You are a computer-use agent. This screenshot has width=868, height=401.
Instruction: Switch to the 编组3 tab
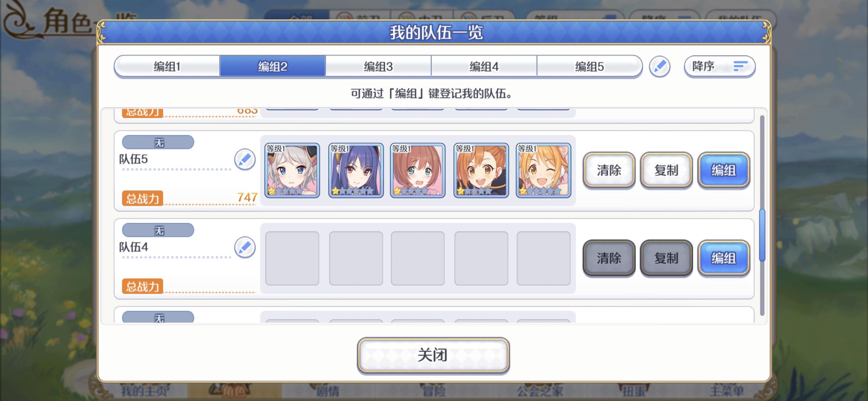(x=378, y=67)
